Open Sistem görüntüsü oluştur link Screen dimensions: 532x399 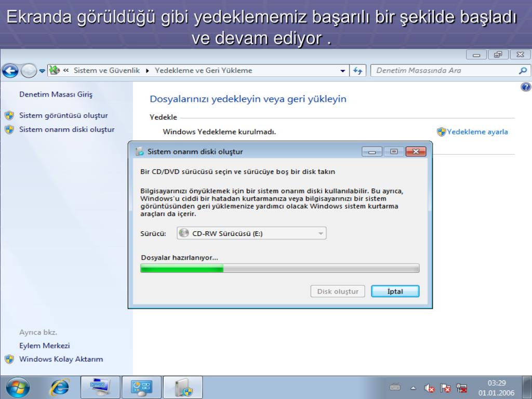pyautogui.click(x=63, y=115)
